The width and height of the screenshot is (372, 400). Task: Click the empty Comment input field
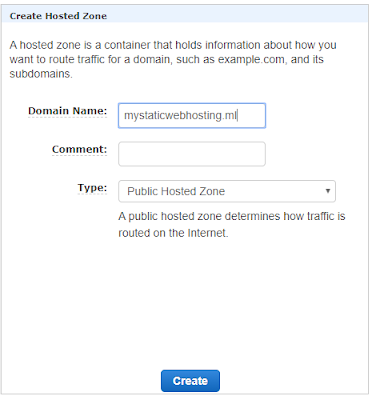[x=192, y=154]
